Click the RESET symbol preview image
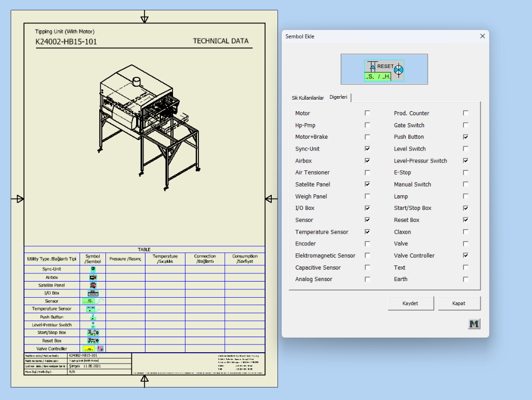Viewport: 532px width, 400px height. [x=384, y=70]
